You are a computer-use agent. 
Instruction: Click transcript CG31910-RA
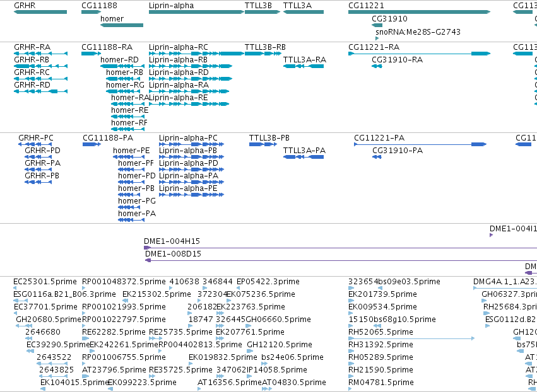pos(398,60)
